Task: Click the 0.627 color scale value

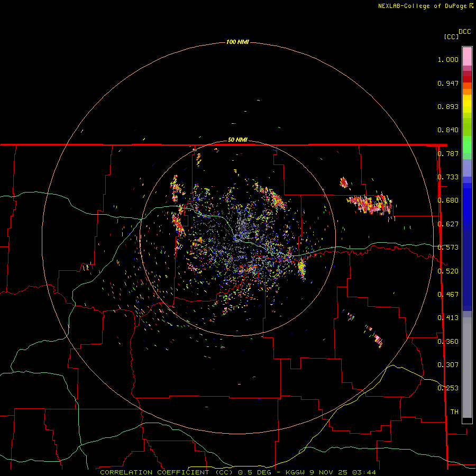Action: [x=448, y=224]
